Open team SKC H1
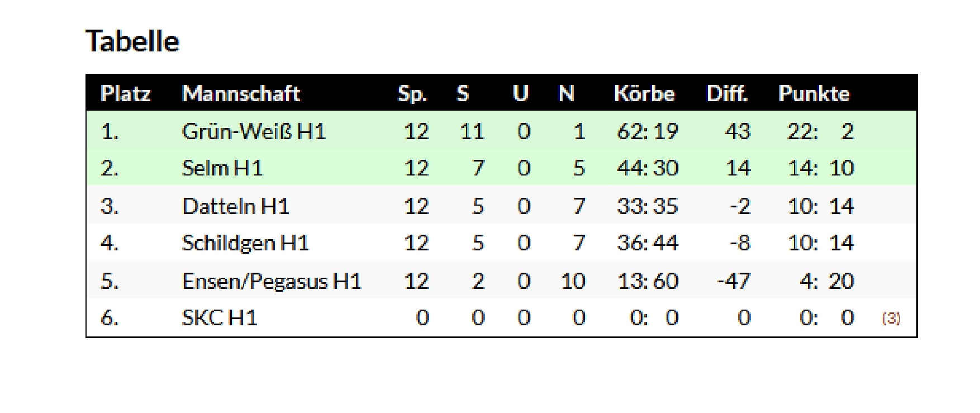The width and height of the screenshot is (980, 413). pos(220,317)
